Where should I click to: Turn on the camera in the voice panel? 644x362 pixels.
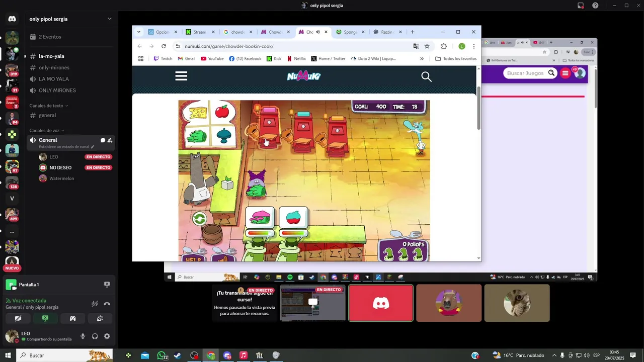(x=18, y=318)
